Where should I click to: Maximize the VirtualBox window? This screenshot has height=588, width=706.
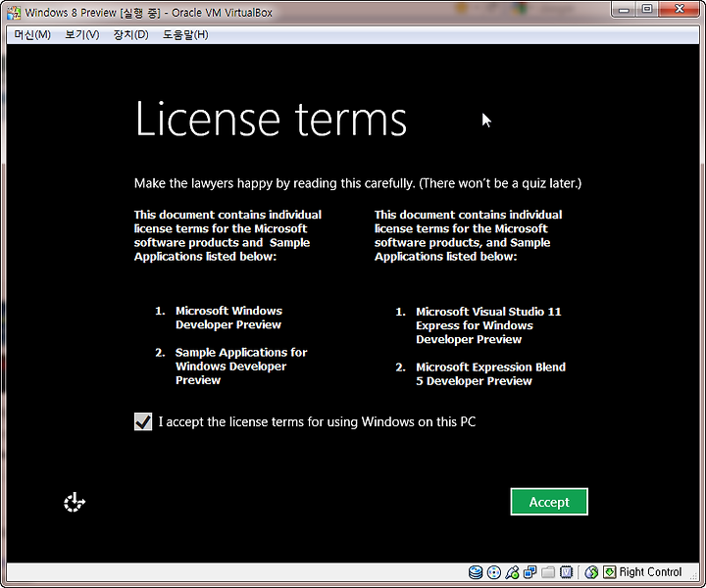pos(647,10)
